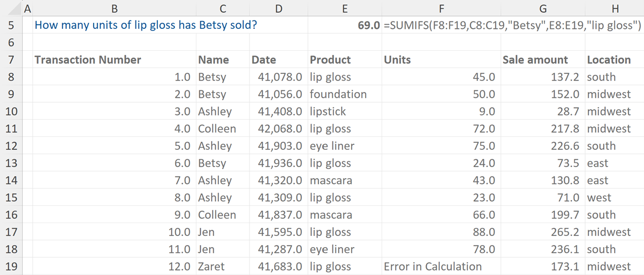Select the column F header

point(440,8)
